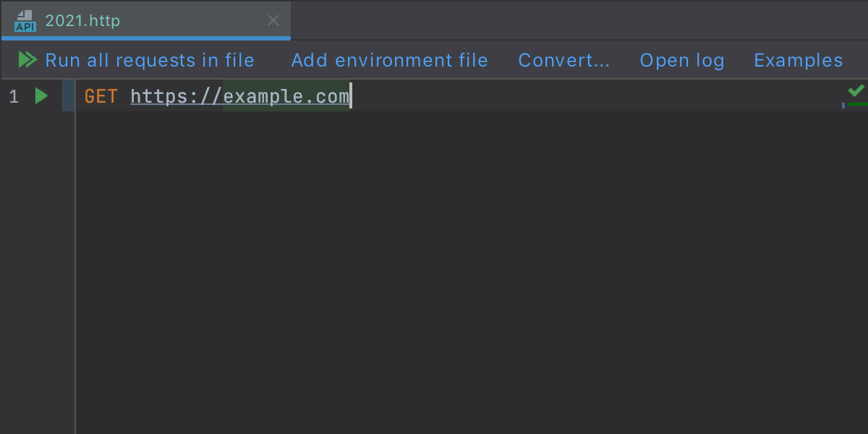Expand the Convert... options
Screen dimensions: 868x434
[563, 60]
